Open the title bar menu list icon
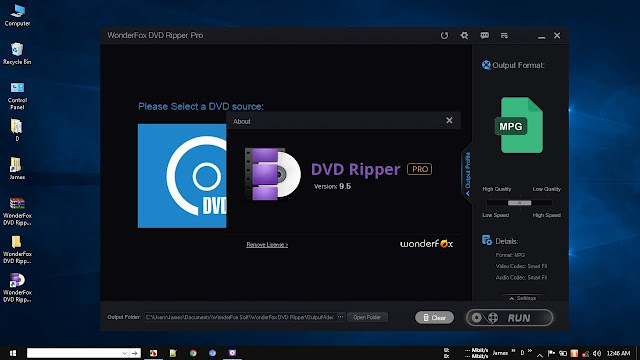This screenshot has width=640, height=360. [x=504, y=36]
